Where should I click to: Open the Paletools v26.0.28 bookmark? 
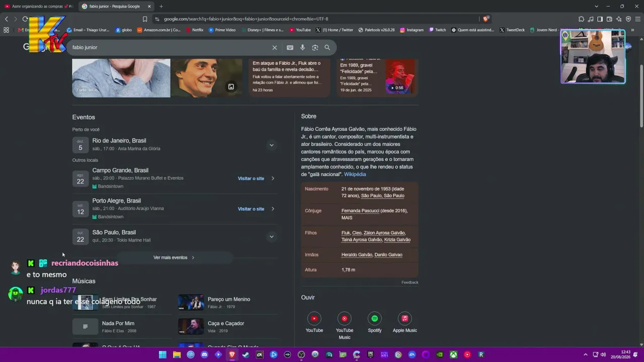coord(376,30)
